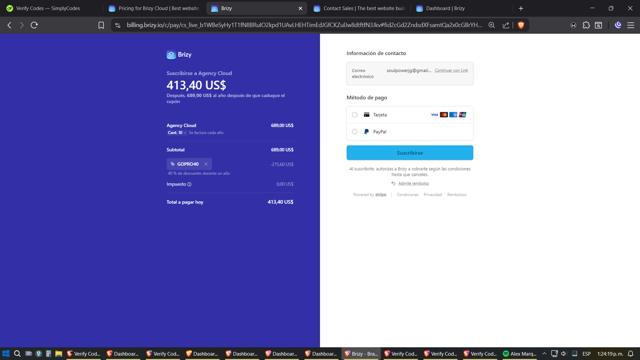Click the Brave rewards icon in toolbar

[x=573, y=25]
